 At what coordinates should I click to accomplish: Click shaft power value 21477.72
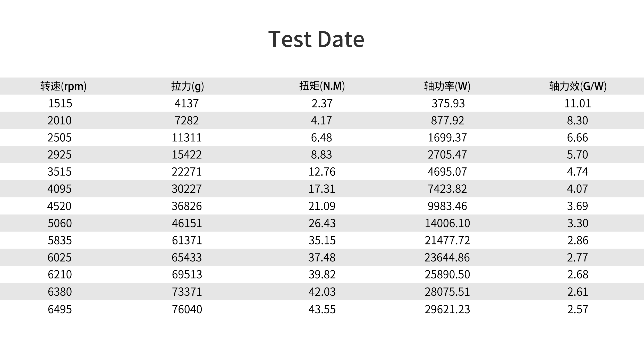[x=447, y=240]
